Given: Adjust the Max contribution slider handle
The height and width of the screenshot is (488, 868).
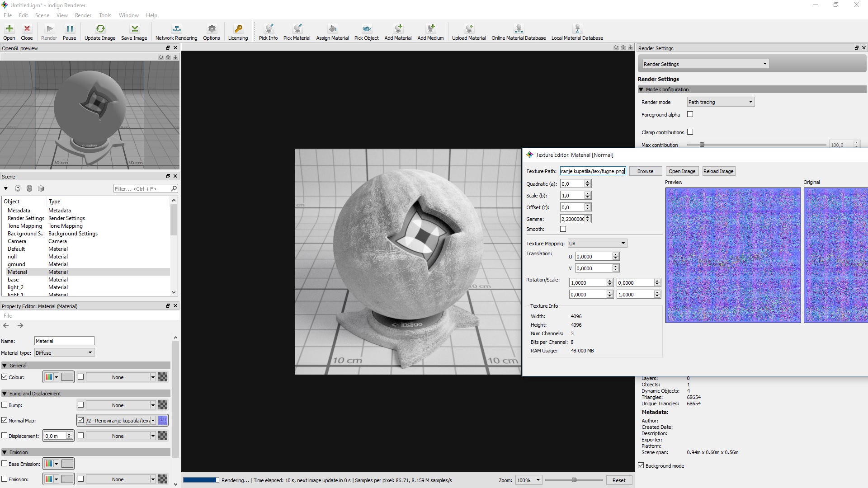Looking at the screenshot, I should (x=702, y=145).
